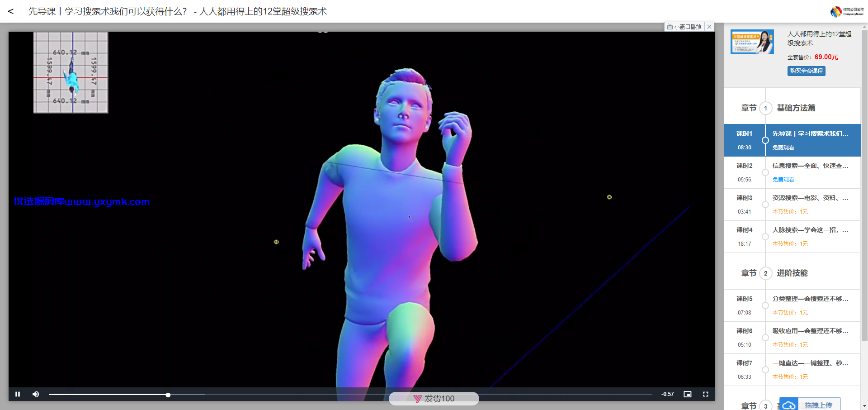868x410 pixels.
Task: Click the 购买全套课程 button
Action: [x=806, y=71]
